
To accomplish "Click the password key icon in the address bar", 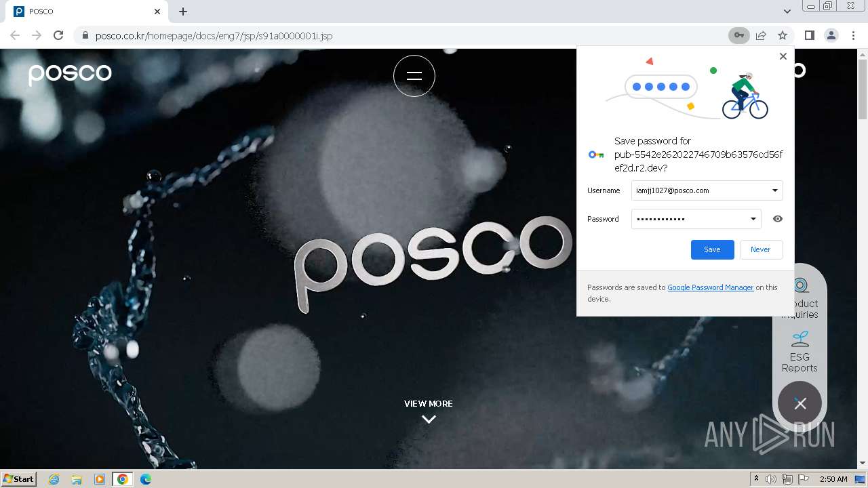I will click(x=738, y=35).
